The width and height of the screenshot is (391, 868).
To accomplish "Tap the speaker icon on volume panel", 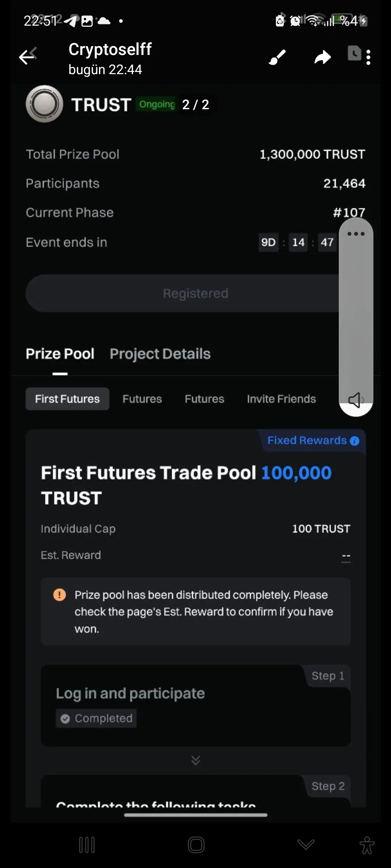I will pos(356,400).
